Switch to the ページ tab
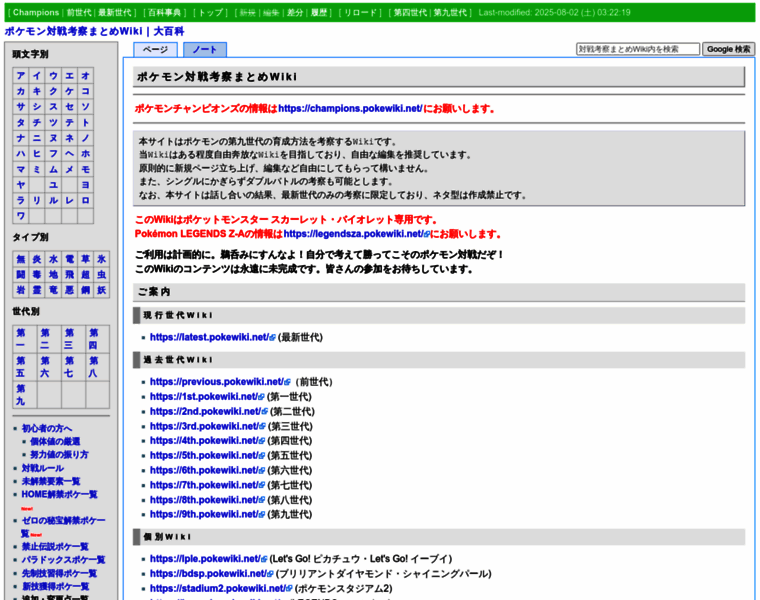This screenshot has width=760, height=600. [x=156, y=49]
